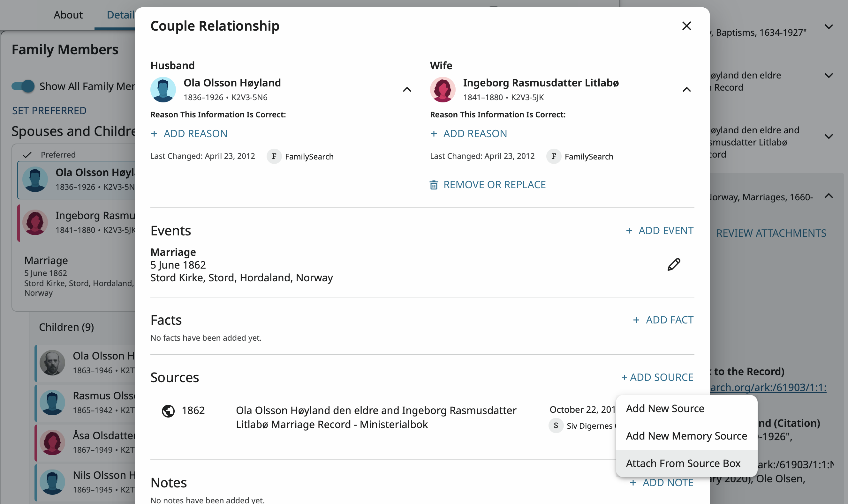
Task: Select Add New Memory Source option
Action: [686, 436]
